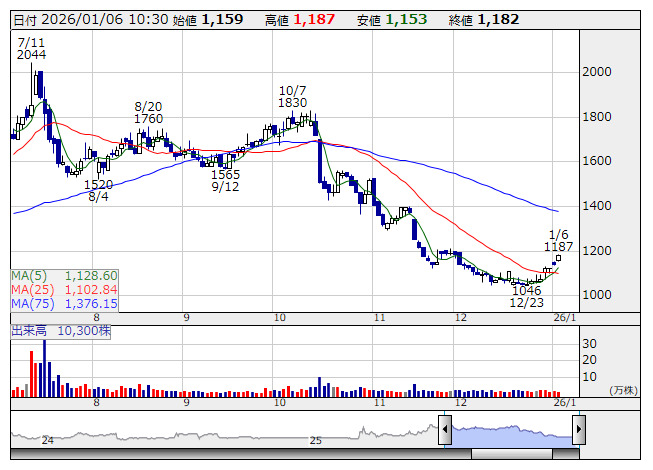
Task: Click the year 24 marker in the navigator
Action: 47,440
